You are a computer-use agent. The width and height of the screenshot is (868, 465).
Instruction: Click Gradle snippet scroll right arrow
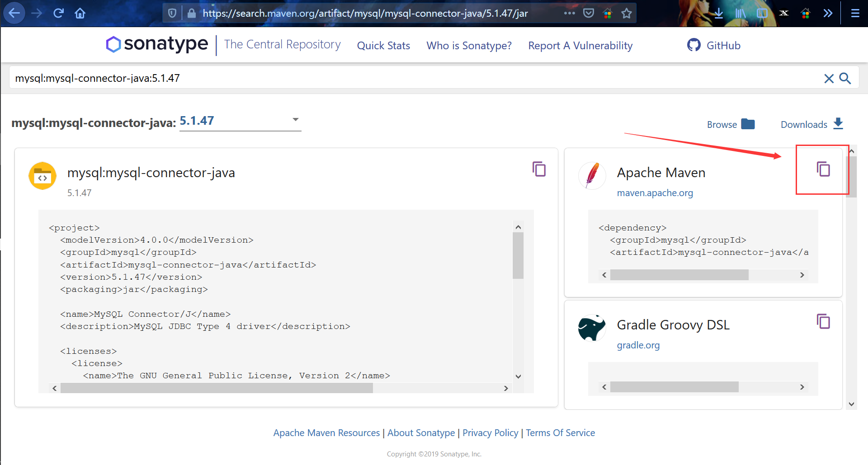(x=802, y=387)
